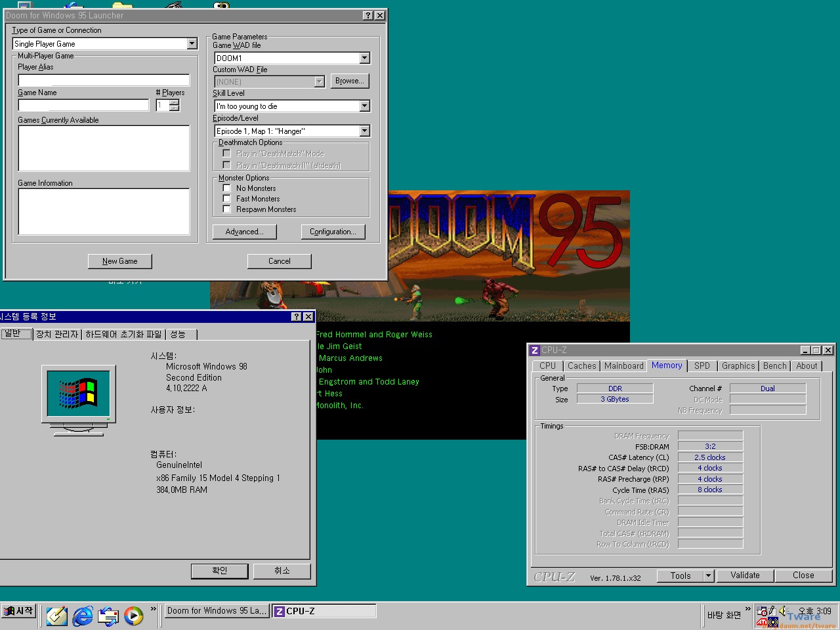
Task: Switch to CPU-Z taskbar button
Action: tap(324, 611)
